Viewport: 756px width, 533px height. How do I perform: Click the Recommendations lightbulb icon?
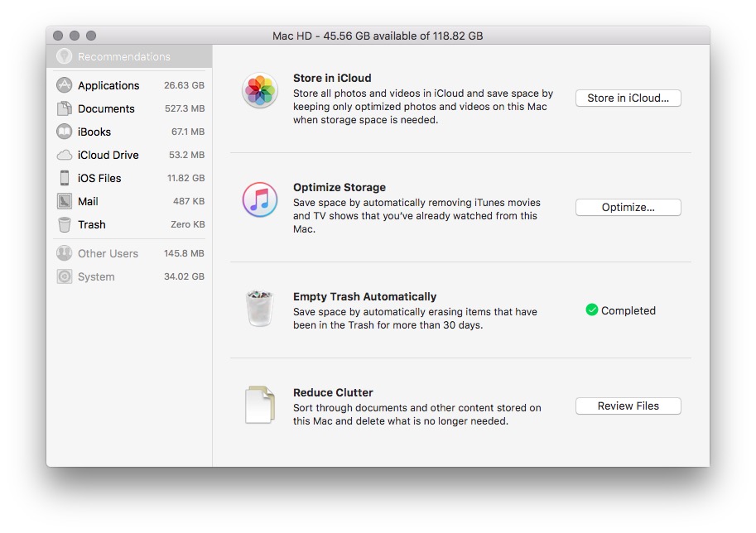tap(64, 56)
